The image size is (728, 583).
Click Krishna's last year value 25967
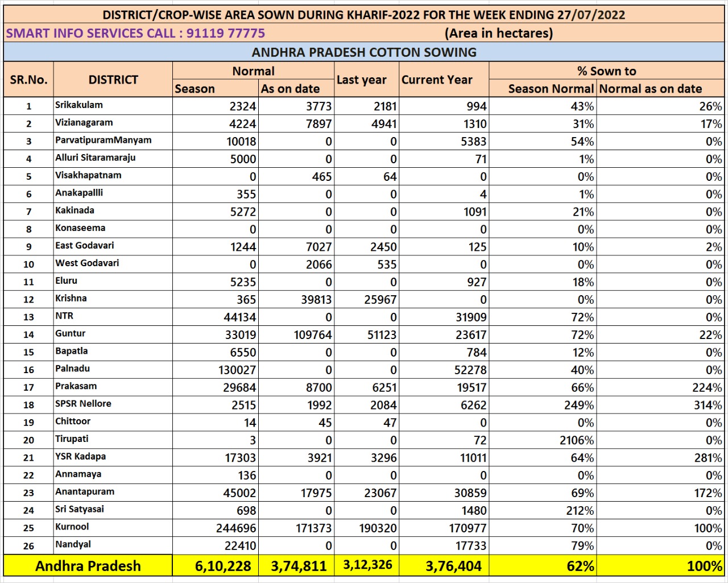[x=380, y=300]
